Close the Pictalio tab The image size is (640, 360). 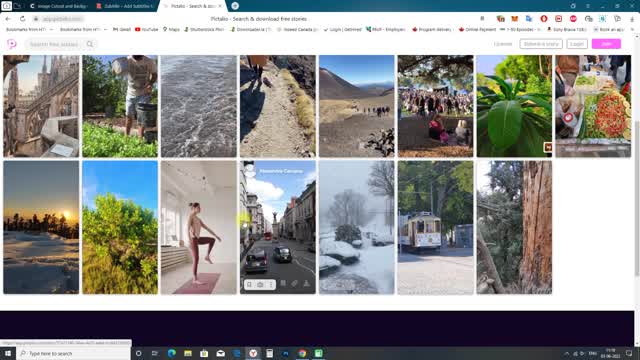(x=220, y=6)
